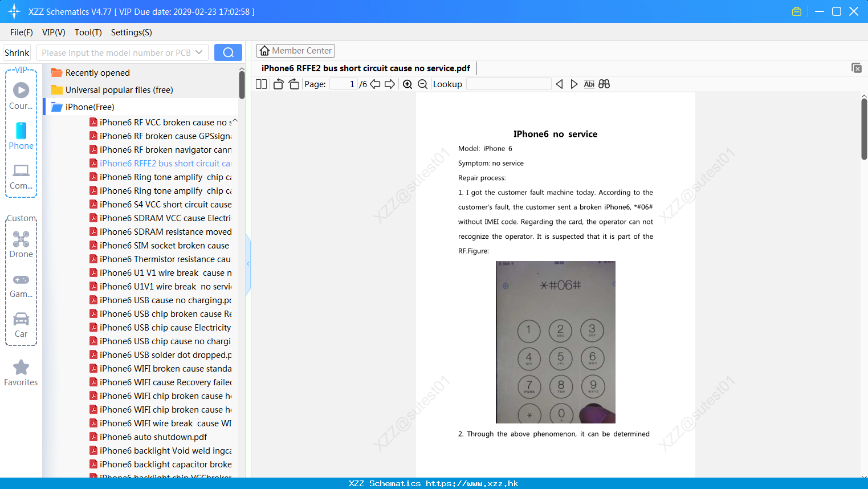This screenshot has width=868, height=489.
Task: Click the Lookup text field
Action: (508, 84)
